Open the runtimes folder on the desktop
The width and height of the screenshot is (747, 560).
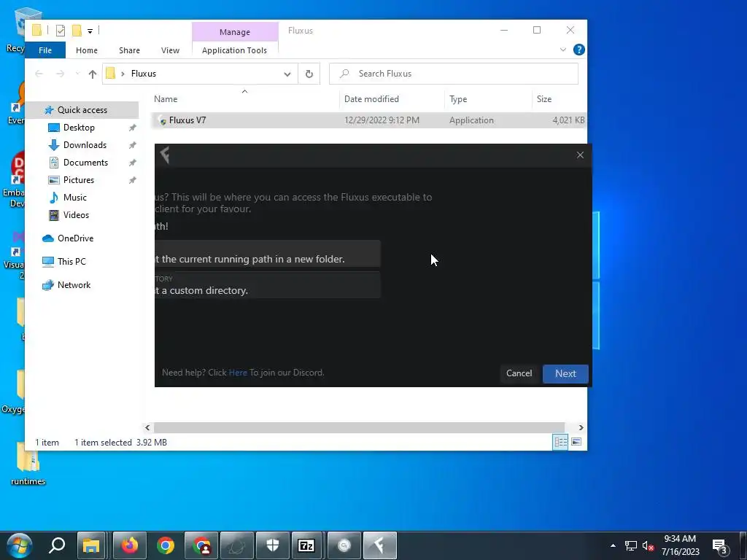click(x=28, y=464)
